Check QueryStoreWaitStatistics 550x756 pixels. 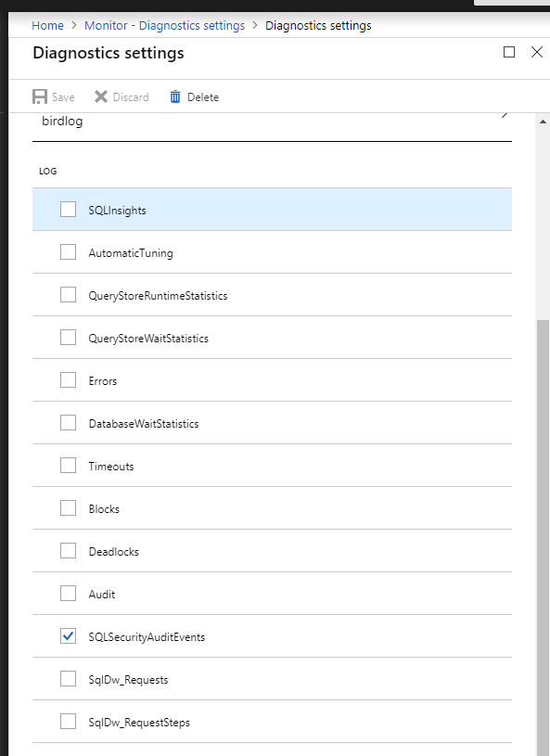[x=68, y=337]
